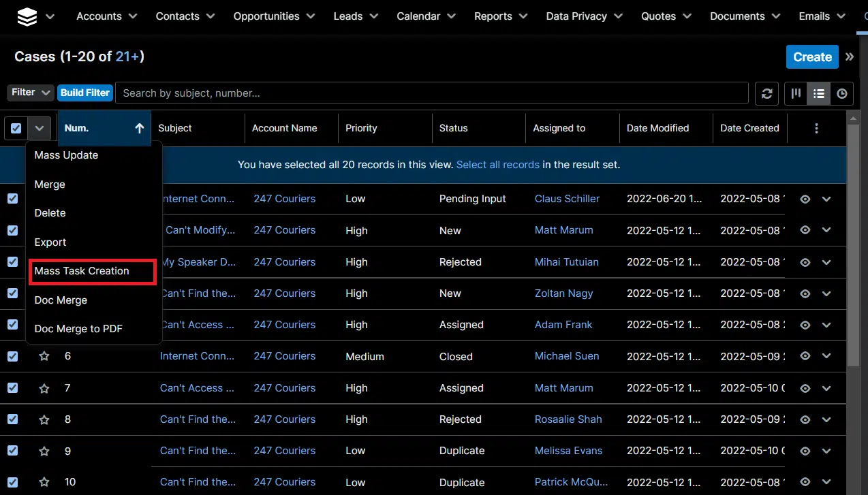Open the Accounts module dropdown arrow
The image size is (868, 495).
(133, 16)
